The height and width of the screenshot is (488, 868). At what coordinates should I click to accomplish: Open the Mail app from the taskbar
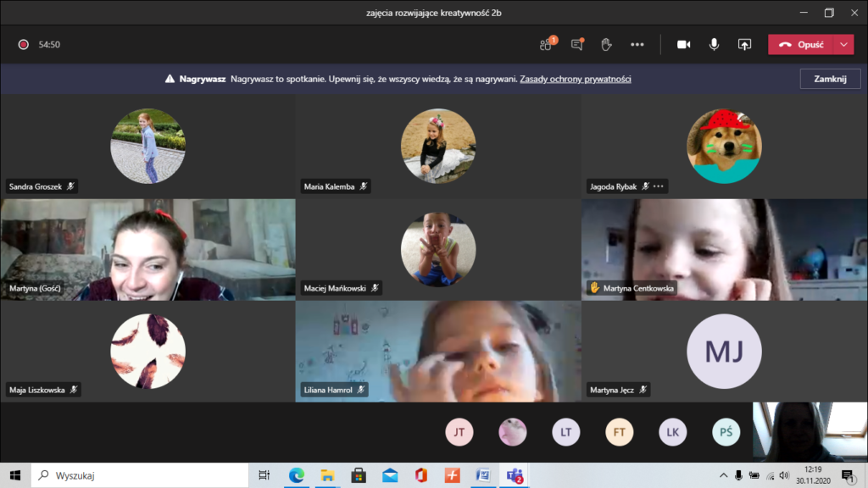pos(390,475)
